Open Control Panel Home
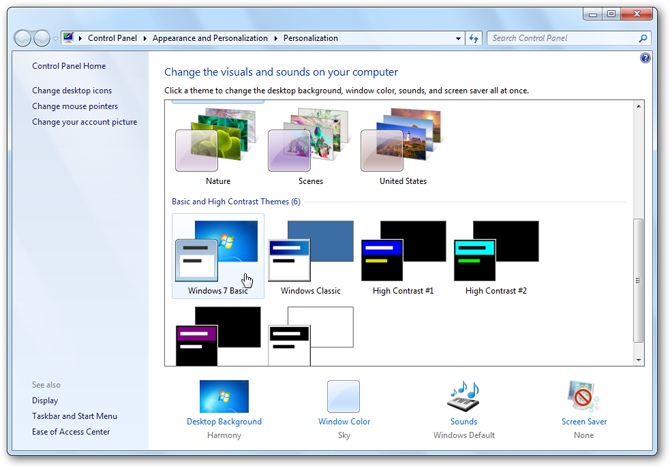Image resolution: width=670 pixels, height=468 pixels. [69, 66]
